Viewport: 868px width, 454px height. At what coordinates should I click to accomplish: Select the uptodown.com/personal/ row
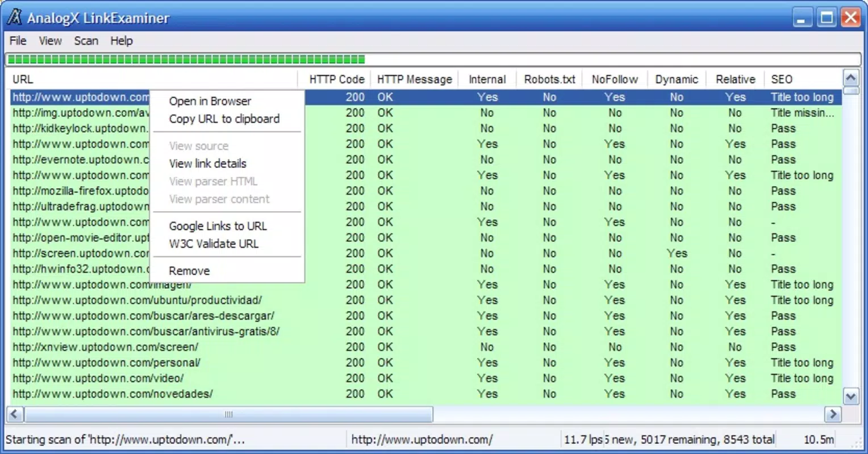click(x=426, y=363)
